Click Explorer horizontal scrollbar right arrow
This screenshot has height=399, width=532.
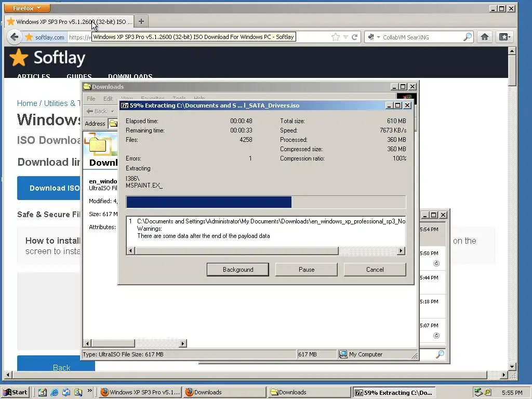(183, 343)
